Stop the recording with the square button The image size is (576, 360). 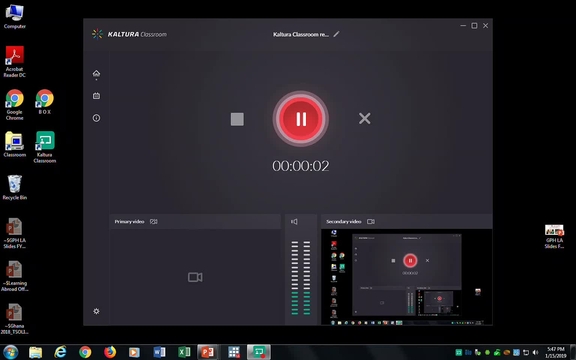[237, 119]
